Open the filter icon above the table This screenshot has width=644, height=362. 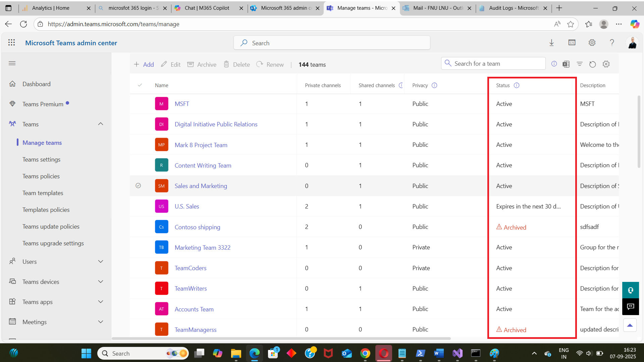coord(580,64)
